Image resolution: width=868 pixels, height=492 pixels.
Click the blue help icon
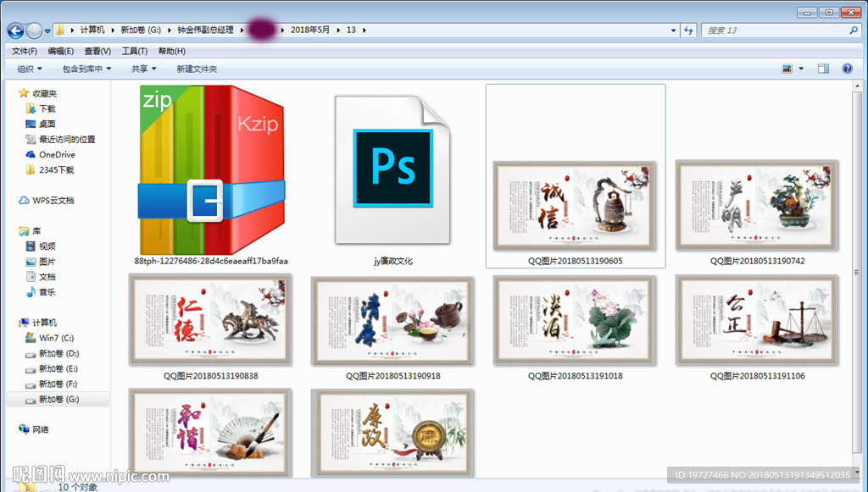tap(847, 69)
